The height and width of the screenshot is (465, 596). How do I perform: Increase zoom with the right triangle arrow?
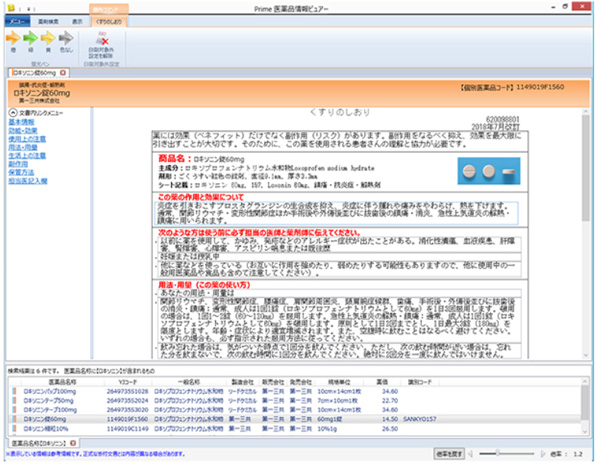coord(543,454)
